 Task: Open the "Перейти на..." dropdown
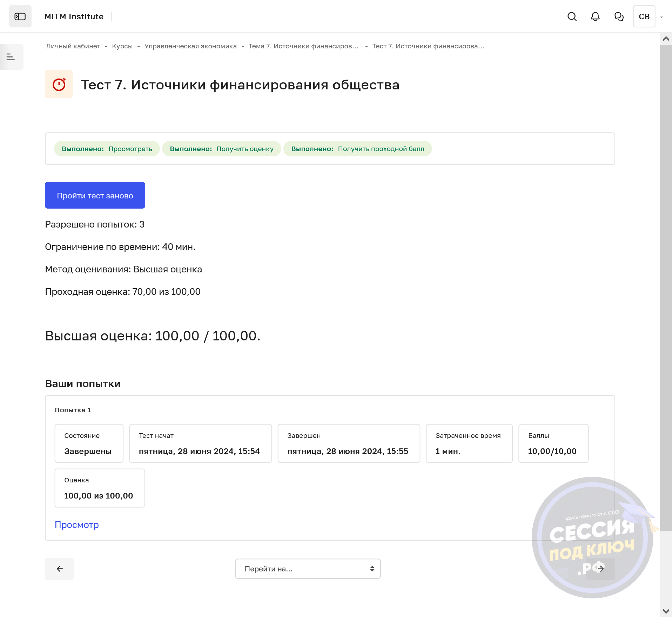coord(308,569)
